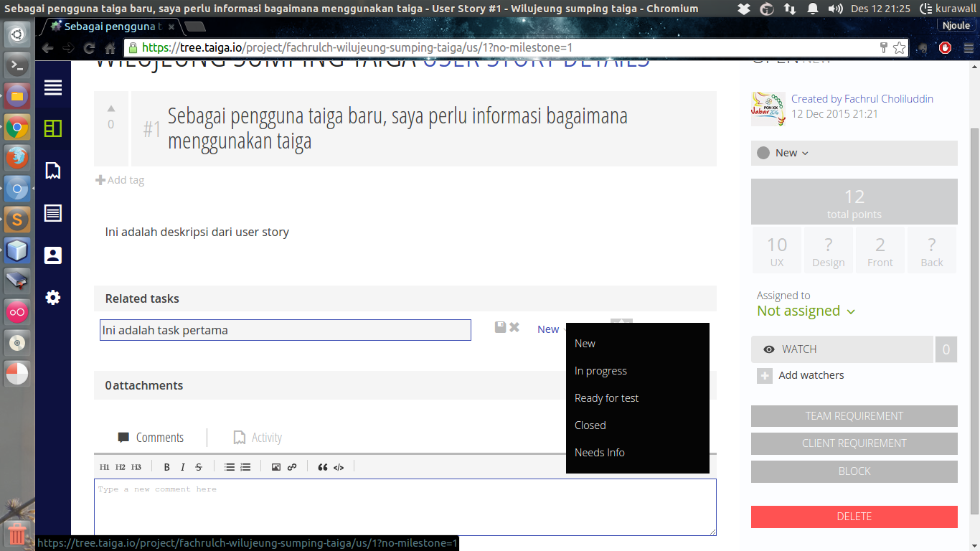Save the task 'Ini adalah task pertama'
The image size is (980, 551).
pyautogui.click(x=500, y=326)
